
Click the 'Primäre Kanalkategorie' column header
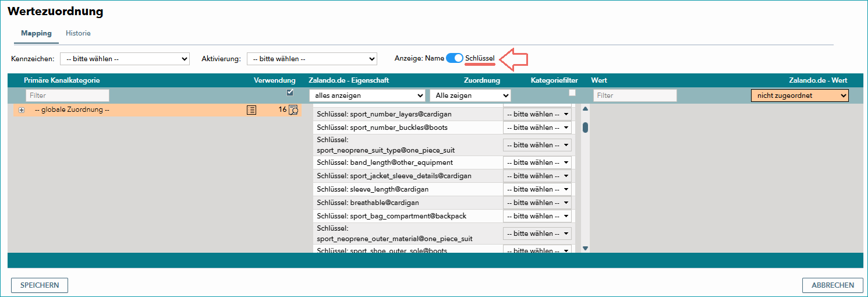click(x=62, y=80)
